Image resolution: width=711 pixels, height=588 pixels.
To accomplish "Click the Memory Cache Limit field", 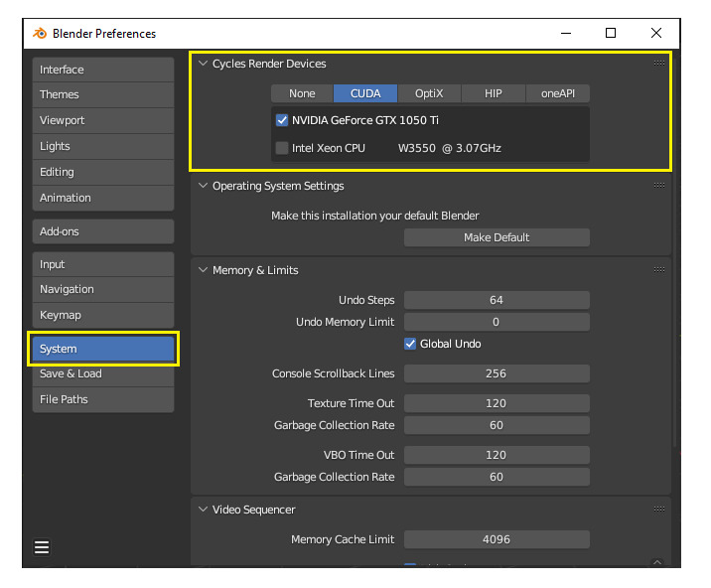I will (x=497, y=539).
